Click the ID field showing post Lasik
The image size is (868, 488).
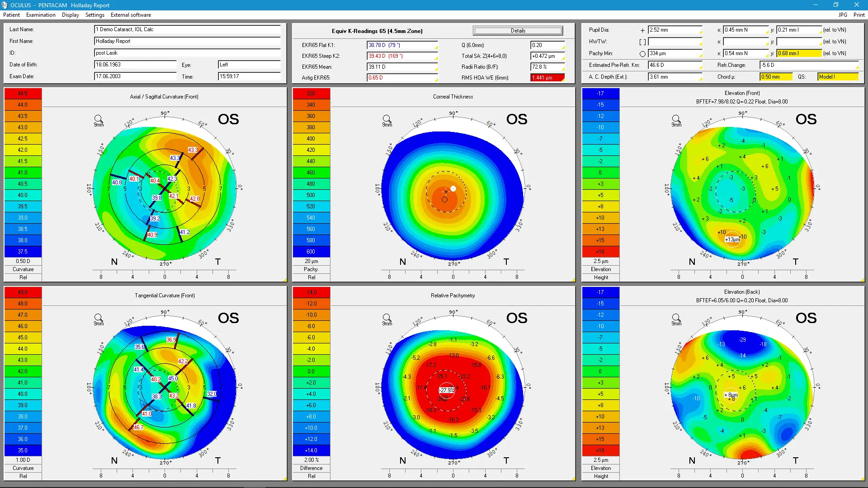(x=187, y=53)
